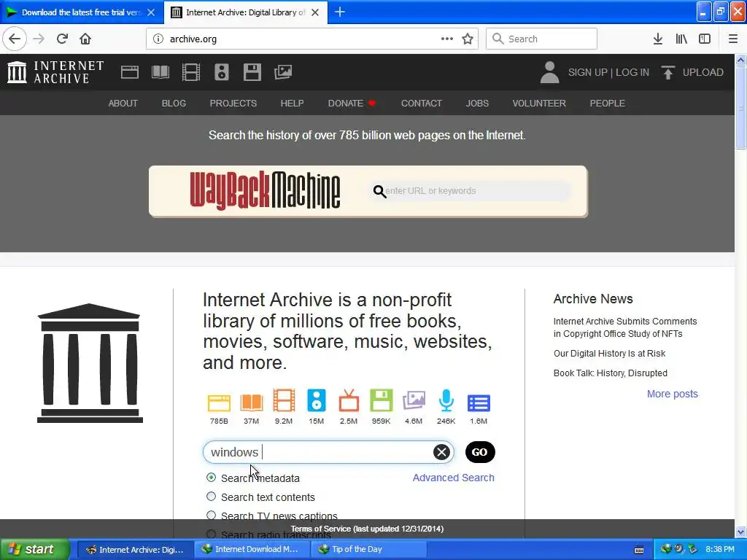Screen dimensions: 747x560
Task: Open the CONTACT menu item
Action: [422, 104]
